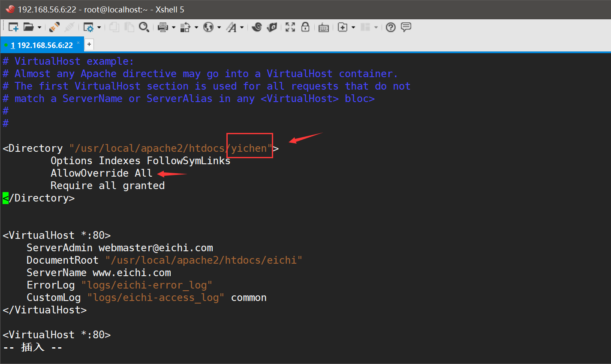Click the Keyboard mapping icon
Viewport: 611px width, 364px height.
click(324, 28)
